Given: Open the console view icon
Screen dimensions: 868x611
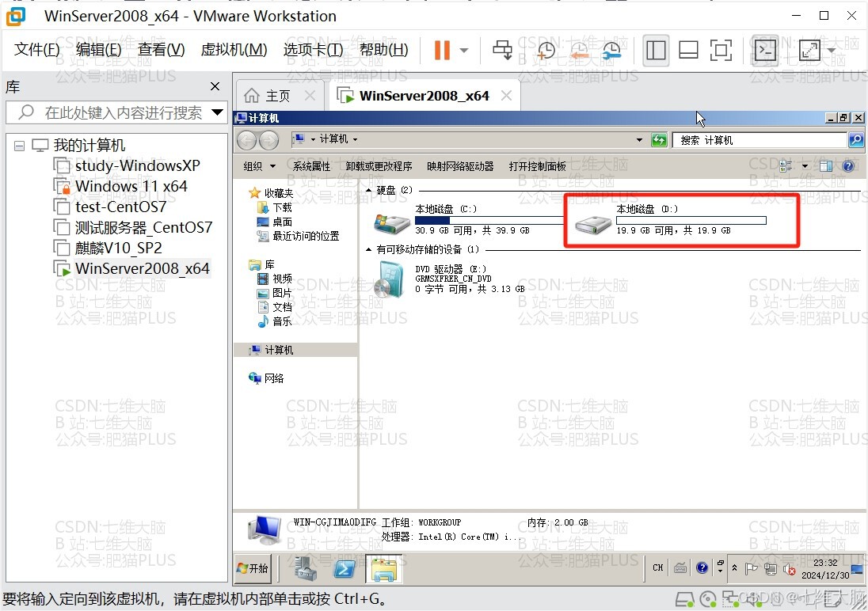Looking at the screenshot, I should tap(765, 51).
